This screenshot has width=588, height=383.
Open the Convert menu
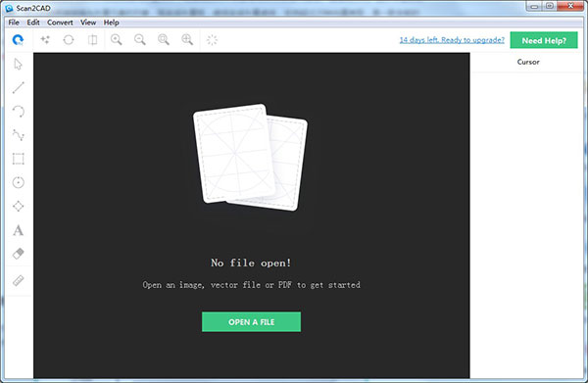60,23
